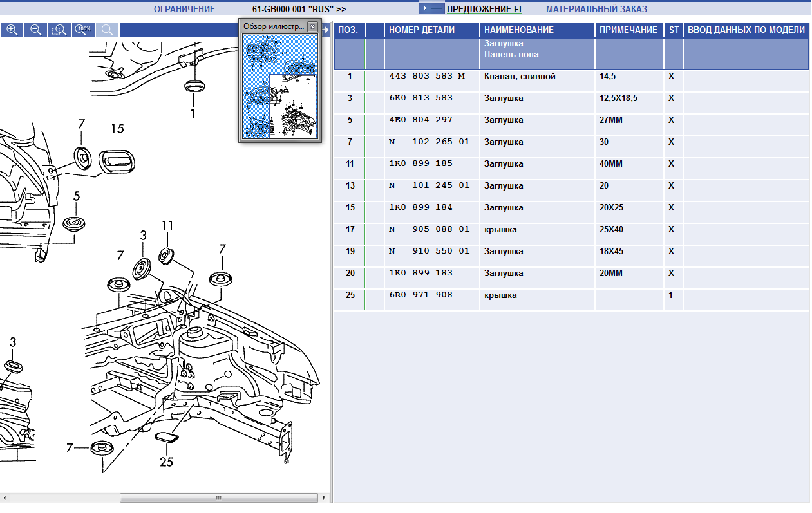The image size is (812, 513).
Task: Click position number 17 in the table
Action: 350,229
